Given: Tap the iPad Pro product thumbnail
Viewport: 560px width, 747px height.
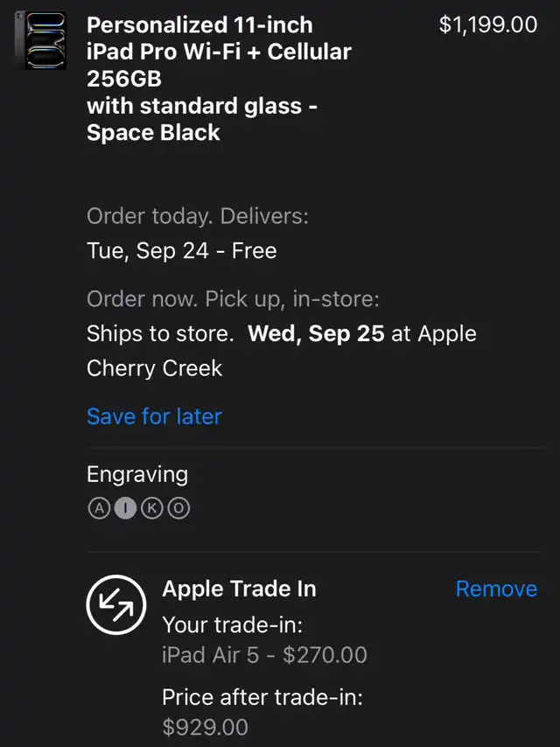Looking at the screenshot, I should tap(40, 40).
